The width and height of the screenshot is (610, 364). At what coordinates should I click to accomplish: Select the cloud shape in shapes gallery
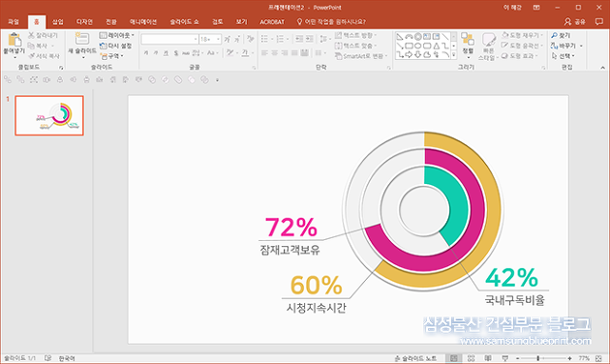point(427,55)
